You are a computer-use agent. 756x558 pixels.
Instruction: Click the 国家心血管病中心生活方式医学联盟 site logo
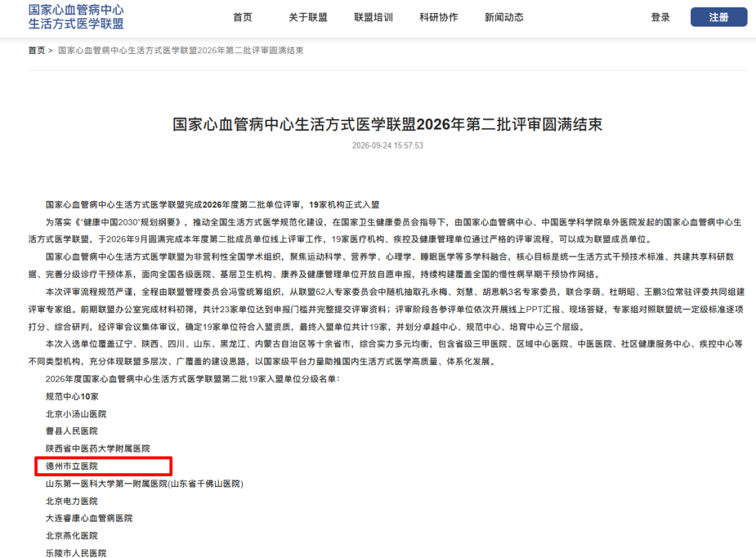(76, 17)
